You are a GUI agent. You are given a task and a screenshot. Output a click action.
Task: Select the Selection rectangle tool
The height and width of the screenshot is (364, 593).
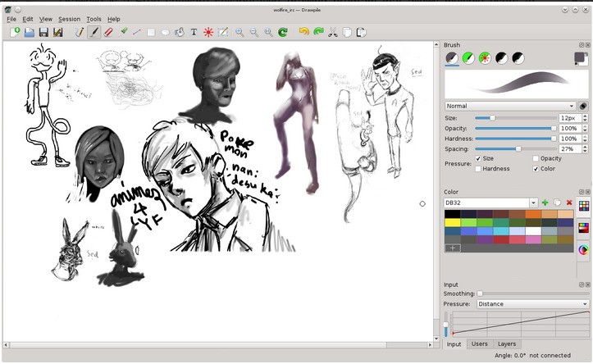tap(223, 33)
